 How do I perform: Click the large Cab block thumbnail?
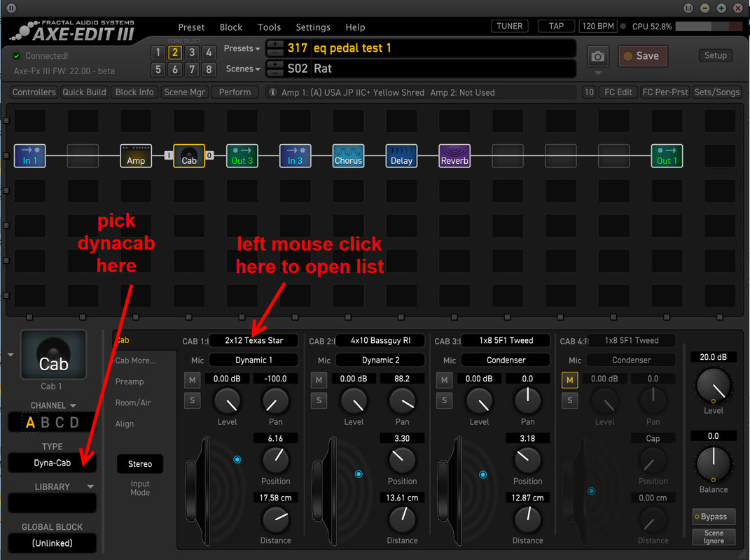[x=53, y=355]
